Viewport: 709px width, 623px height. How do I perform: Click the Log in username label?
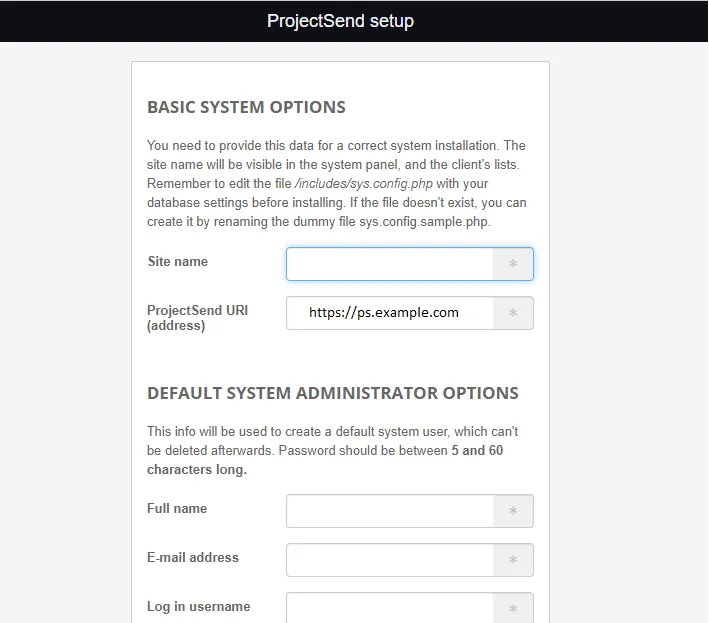pyautogui.click(x=199, y=606)
